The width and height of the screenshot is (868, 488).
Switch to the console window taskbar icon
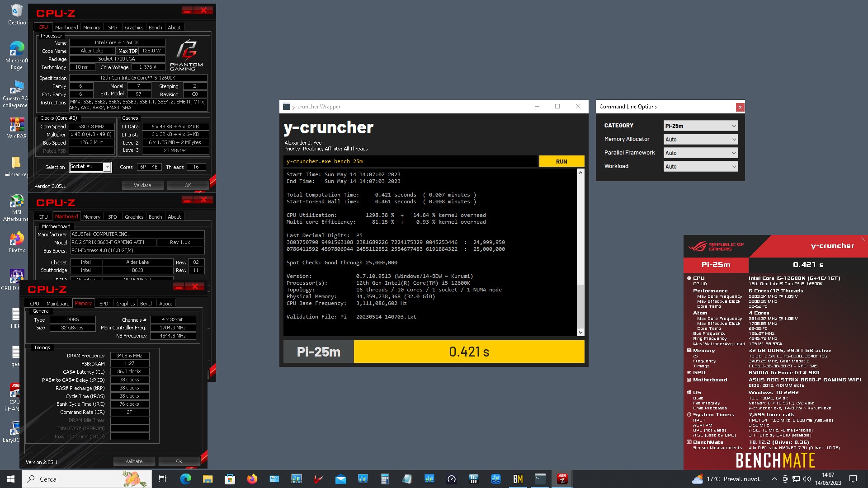point(540,479)
